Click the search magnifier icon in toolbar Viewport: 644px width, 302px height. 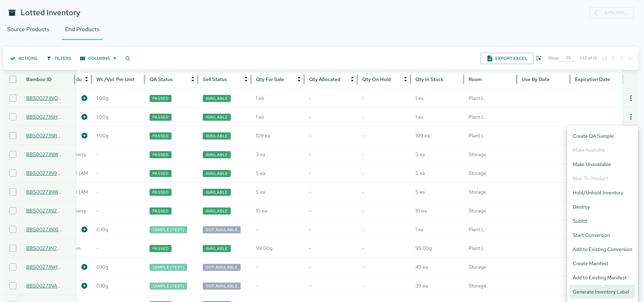pos(128,58)
